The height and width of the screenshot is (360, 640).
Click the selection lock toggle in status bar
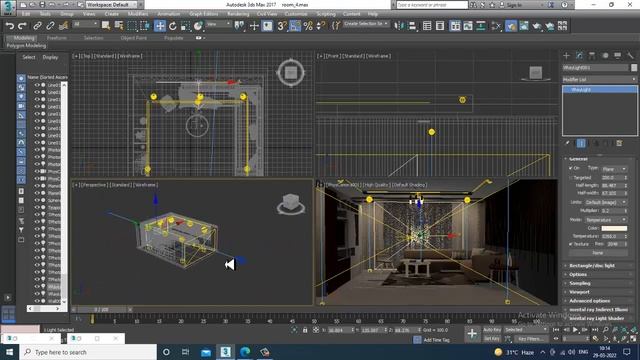point(305,330)
